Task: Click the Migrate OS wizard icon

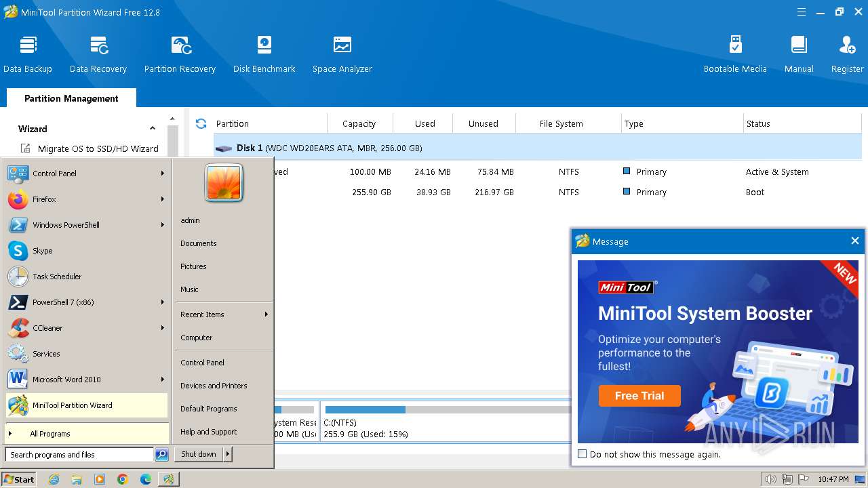Action: tap(26, 148)
